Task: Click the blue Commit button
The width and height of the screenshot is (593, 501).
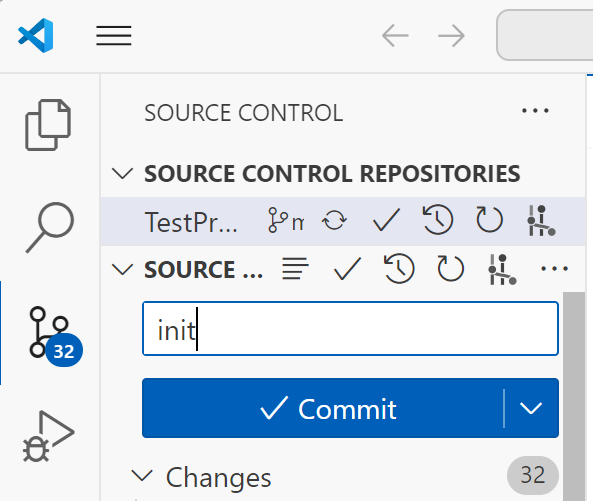Action: (x=323, y=408)
